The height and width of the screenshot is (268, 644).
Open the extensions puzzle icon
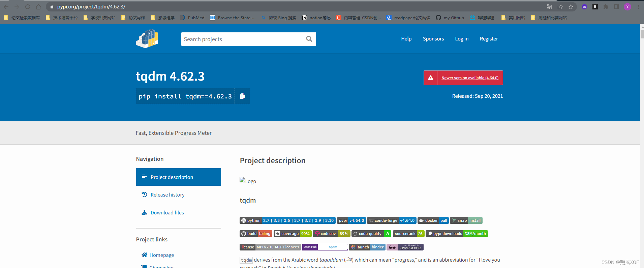(606, 7)
